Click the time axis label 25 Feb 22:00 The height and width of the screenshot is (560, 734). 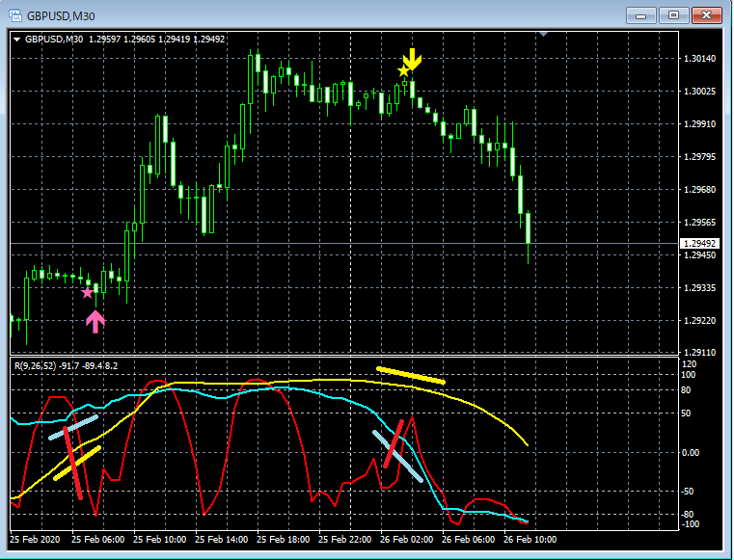(345, 540)
